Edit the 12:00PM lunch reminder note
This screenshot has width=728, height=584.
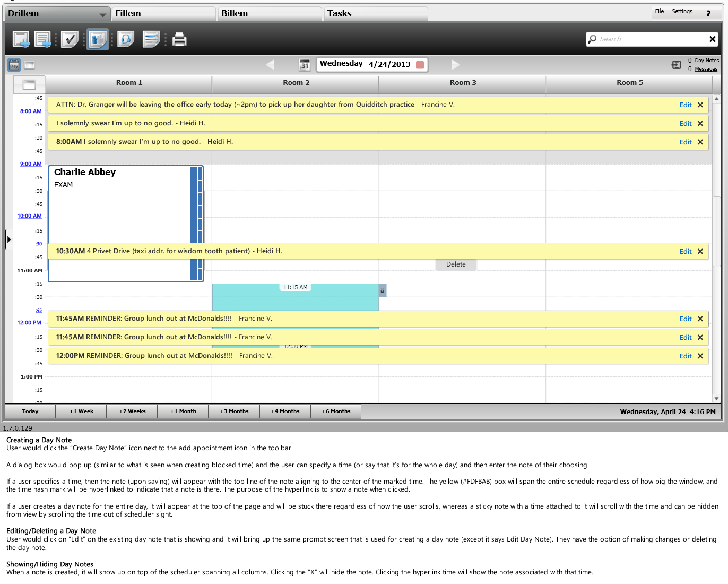coord(686,356)
